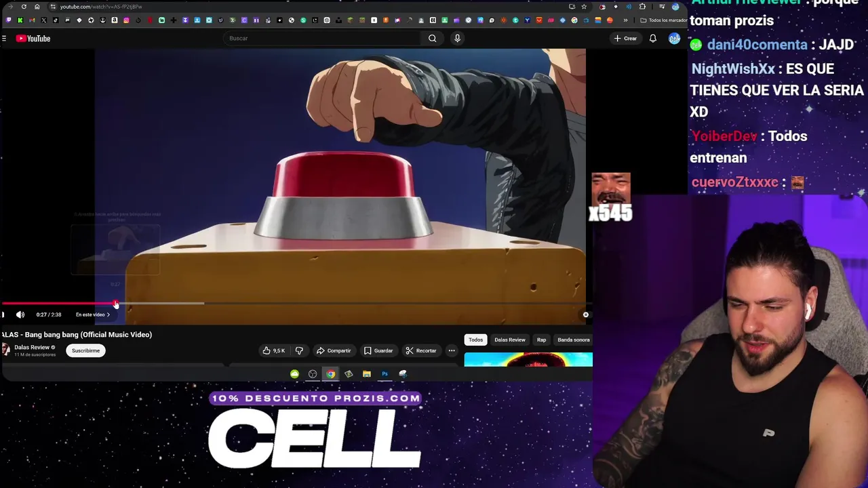Open the Google bookmark near the bookmarks end
The width and height of the screenshot is (868, 488).
[574, 20]
